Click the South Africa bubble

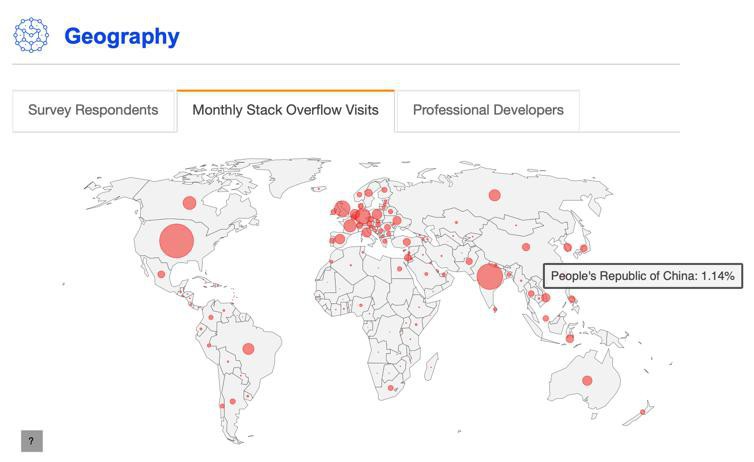click(391, 388)
